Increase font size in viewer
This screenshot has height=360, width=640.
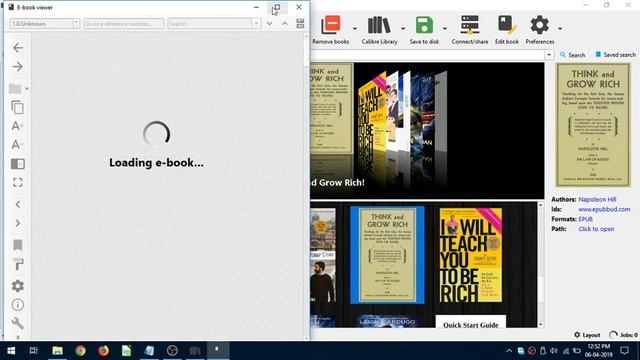[x=17, y=126]
